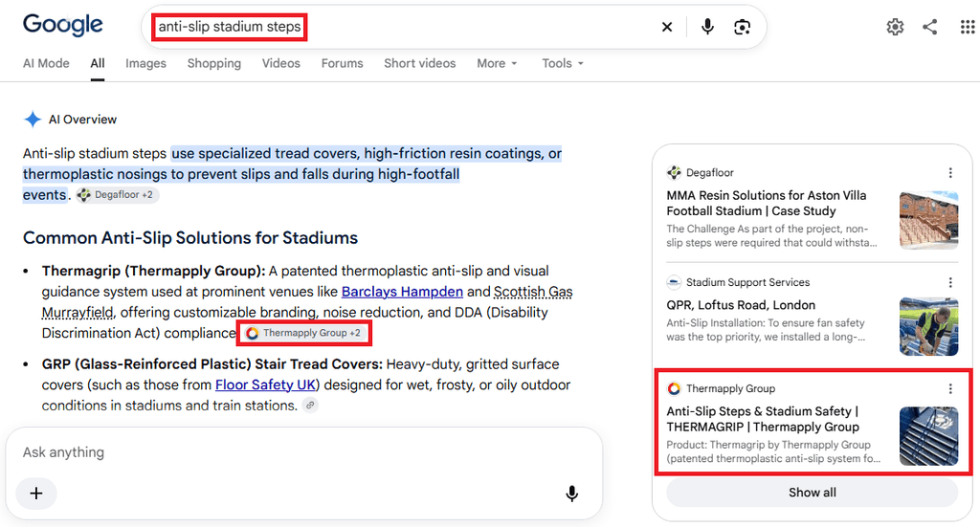Open the Google apps grid icon
980x527 pixels.
tap(967, 27)
